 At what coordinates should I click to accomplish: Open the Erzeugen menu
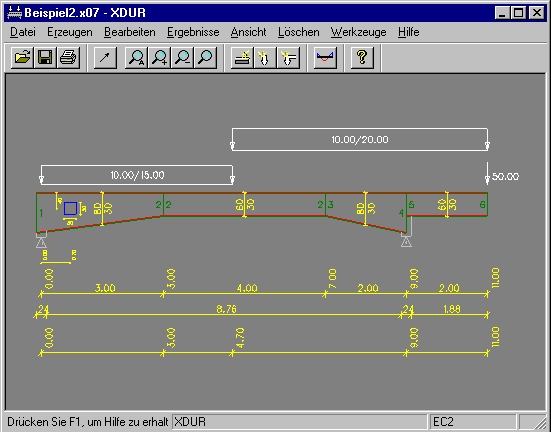(70, 32)
